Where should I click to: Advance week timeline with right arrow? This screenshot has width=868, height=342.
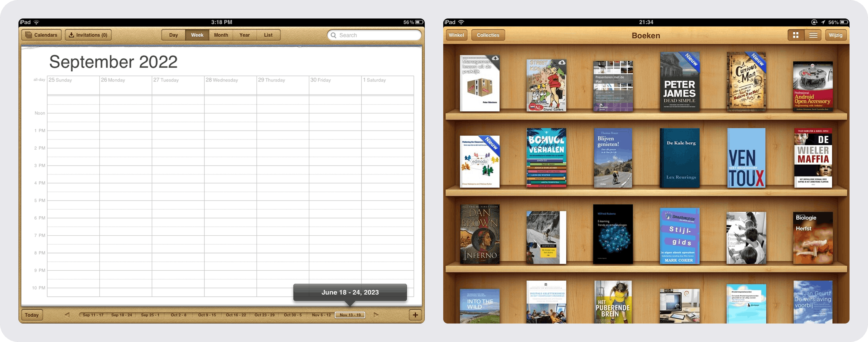point(376,315)
